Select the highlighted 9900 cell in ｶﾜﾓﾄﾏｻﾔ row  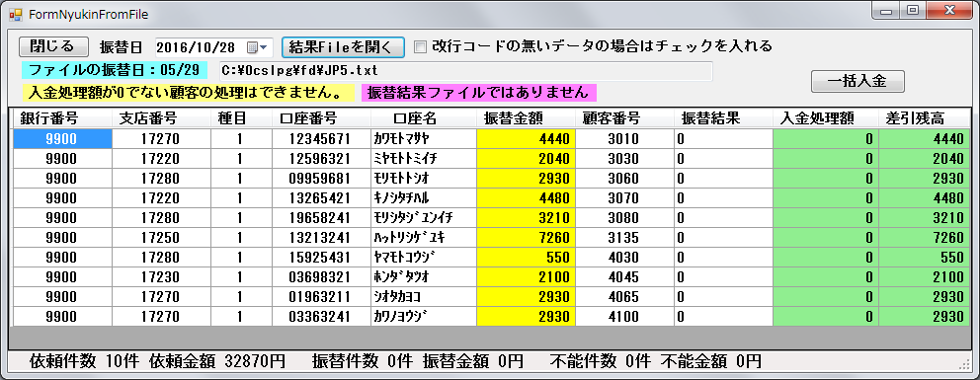62,138
